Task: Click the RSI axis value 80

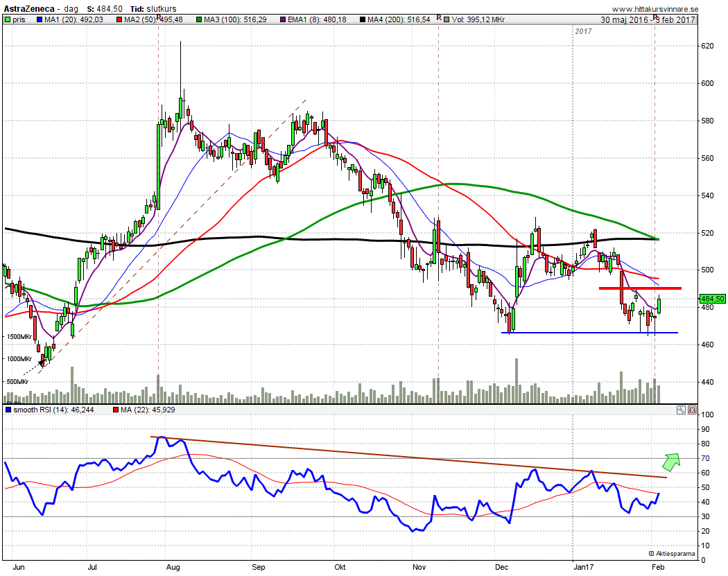Action: [705, 444]
